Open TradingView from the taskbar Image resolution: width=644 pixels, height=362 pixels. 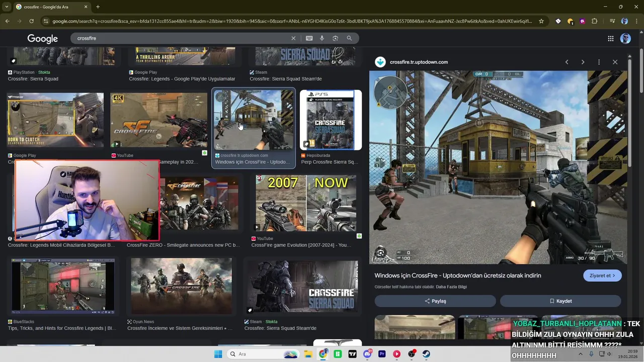point(352,354)
